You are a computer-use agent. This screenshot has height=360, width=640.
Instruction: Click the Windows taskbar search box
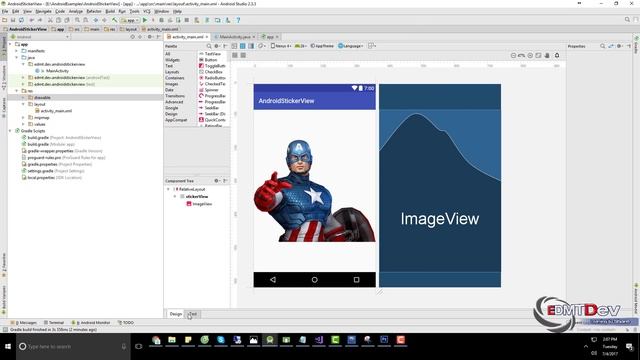click(73, 347)
